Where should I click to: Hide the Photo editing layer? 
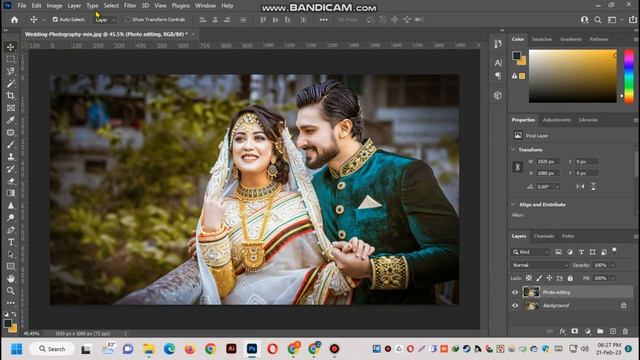tap(515, 292)
